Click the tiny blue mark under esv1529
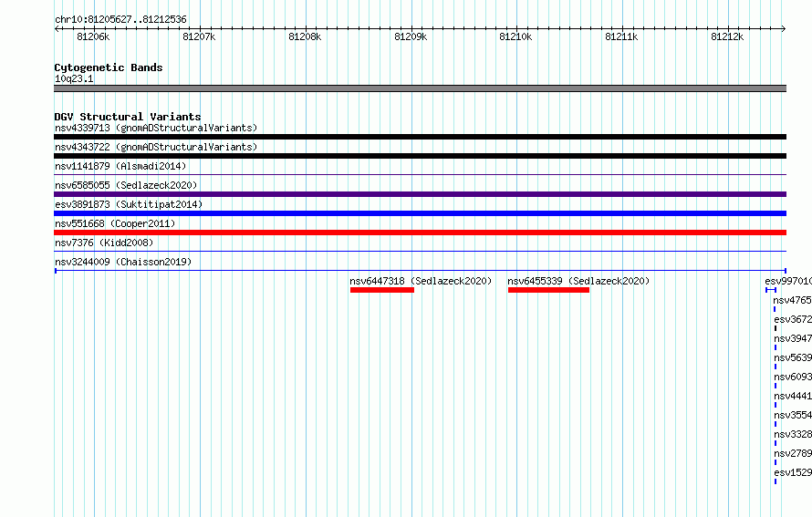The image size is (812, 517). coord(776,481)
